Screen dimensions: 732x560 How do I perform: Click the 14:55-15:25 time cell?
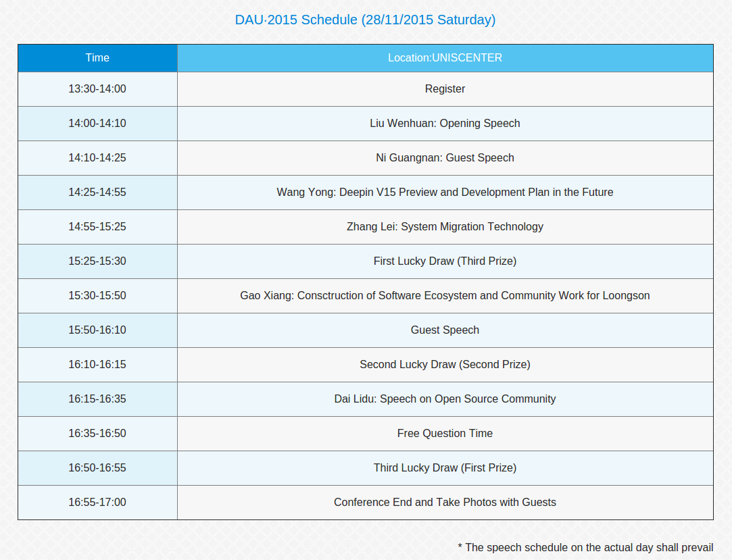[97, 227]
